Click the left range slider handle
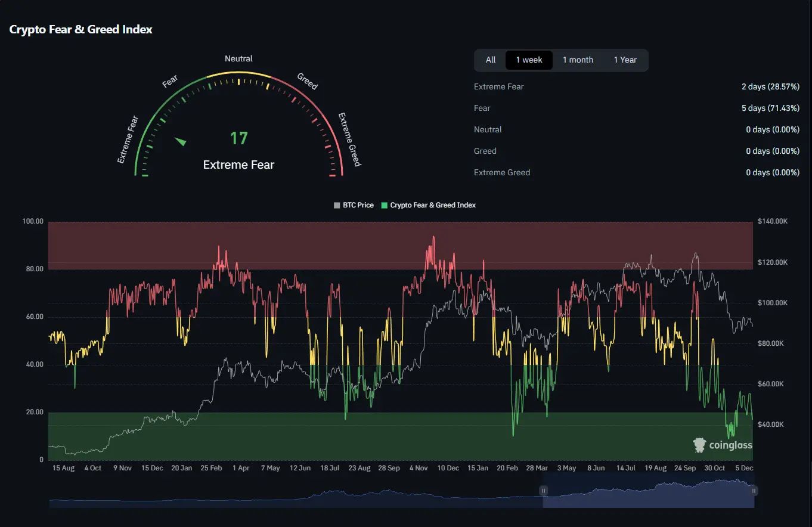Screen dimensions: 812x527 [543, 491]
